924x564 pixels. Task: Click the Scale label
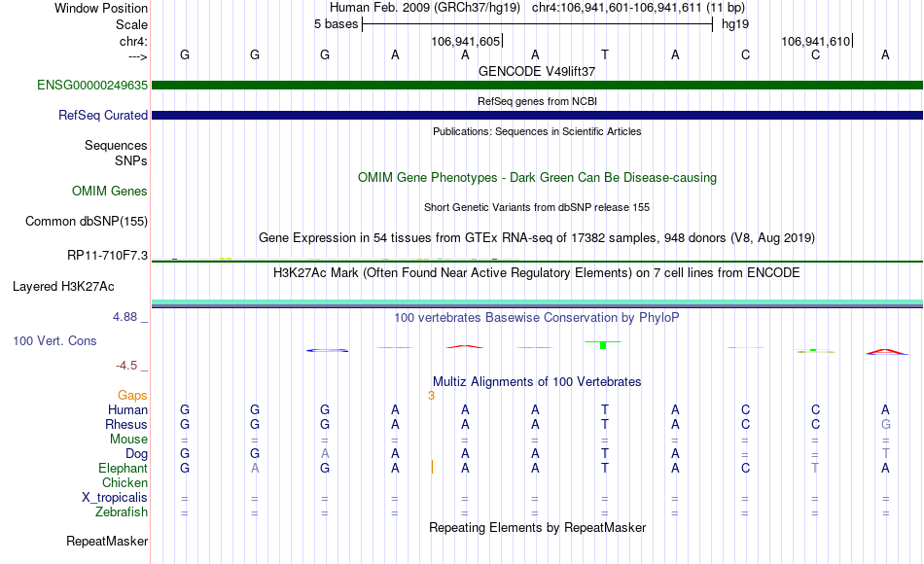tap(131, 24)
